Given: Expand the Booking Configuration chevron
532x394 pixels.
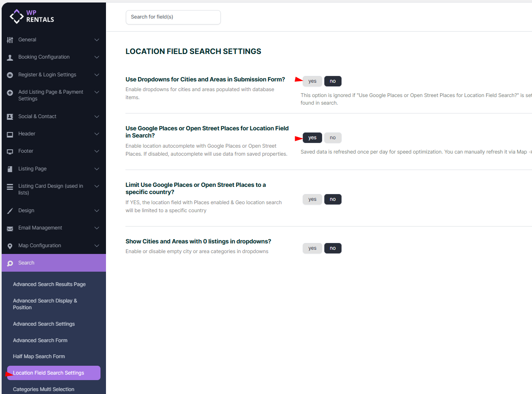Looking at the screenshot, I should 97,57.
